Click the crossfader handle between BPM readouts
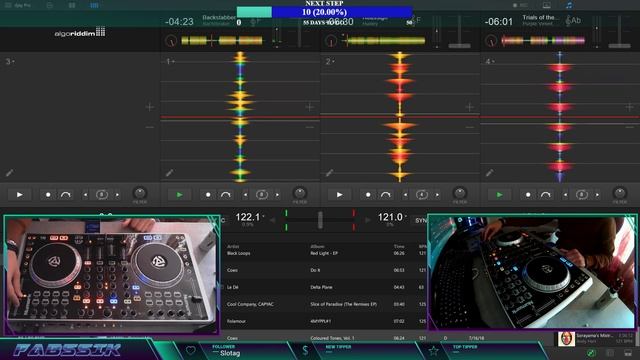640x360 pixels. (320, 220)
